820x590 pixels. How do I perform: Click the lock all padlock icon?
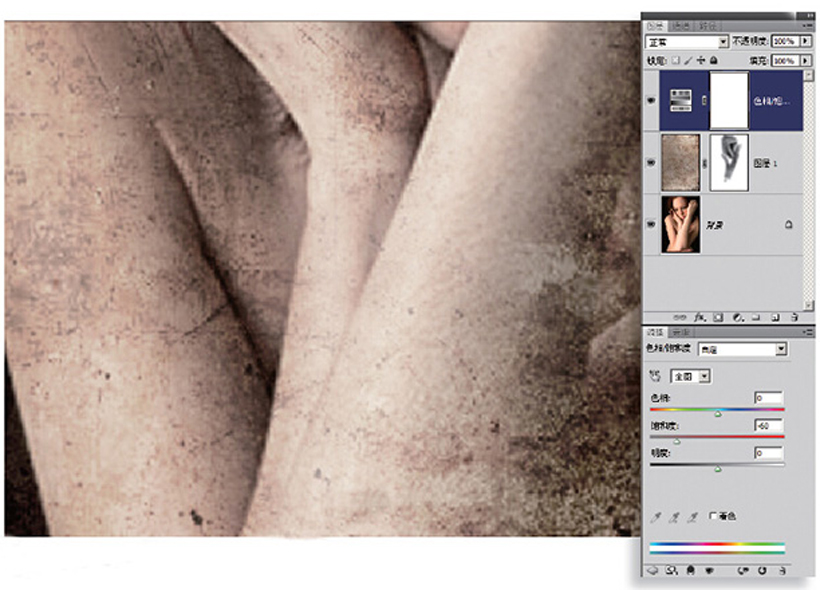coord(713,61)
